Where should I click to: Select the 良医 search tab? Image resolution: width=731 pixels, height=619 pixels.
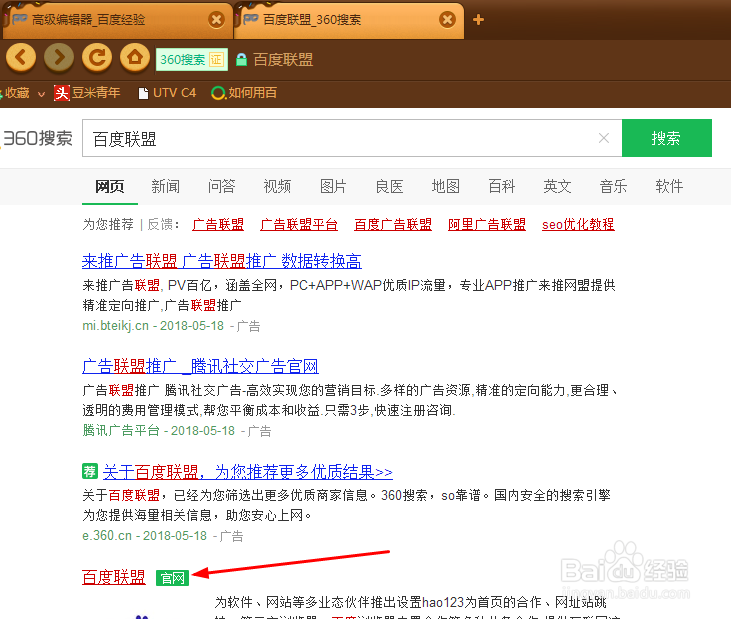coord(389,186)
